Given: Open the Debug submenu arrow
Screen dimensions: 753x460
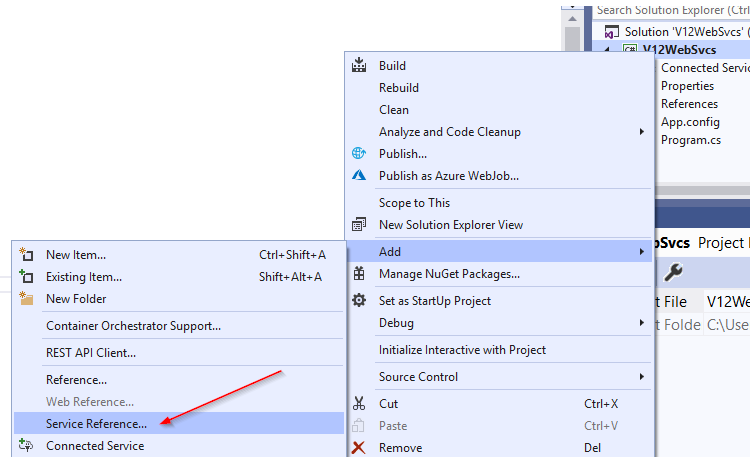Looking at the screenshot, I should (x=641, y=323).
